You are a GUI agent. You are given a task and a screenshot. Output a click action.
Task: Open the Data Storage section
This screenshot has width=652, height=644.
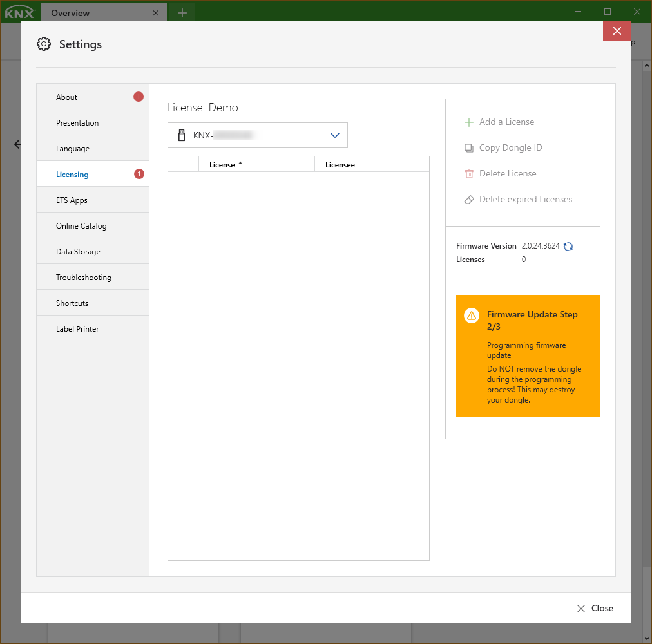(93, 252)
